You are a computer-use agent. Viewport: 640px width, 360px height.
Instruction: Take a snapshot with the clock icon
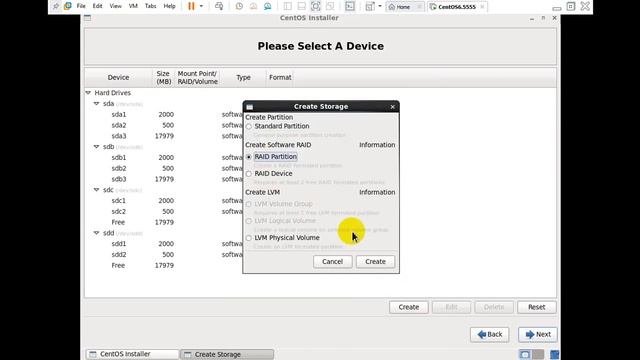pos(239,6)
